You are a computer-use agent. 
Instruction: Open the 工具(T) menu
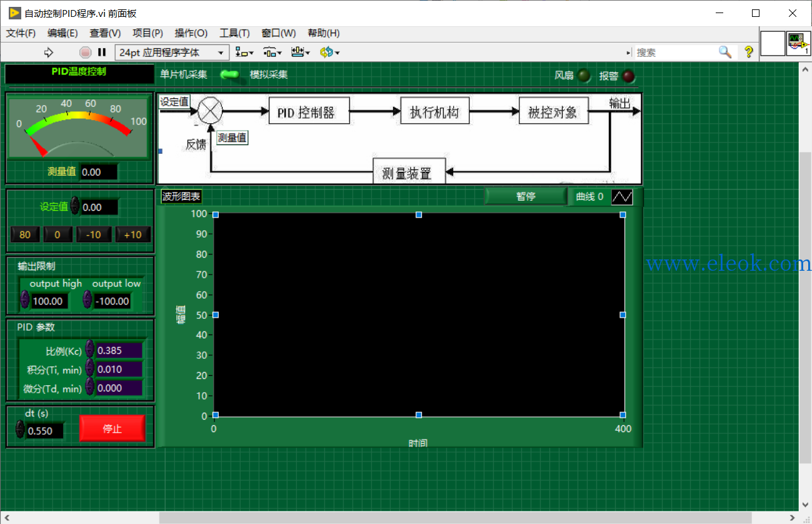click(x=234, y=33)
